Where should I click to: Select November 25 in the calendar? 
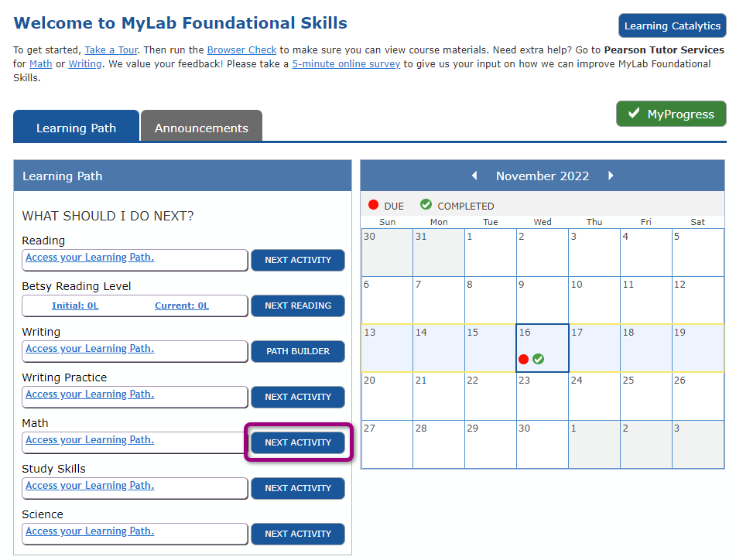coord(645,396)
